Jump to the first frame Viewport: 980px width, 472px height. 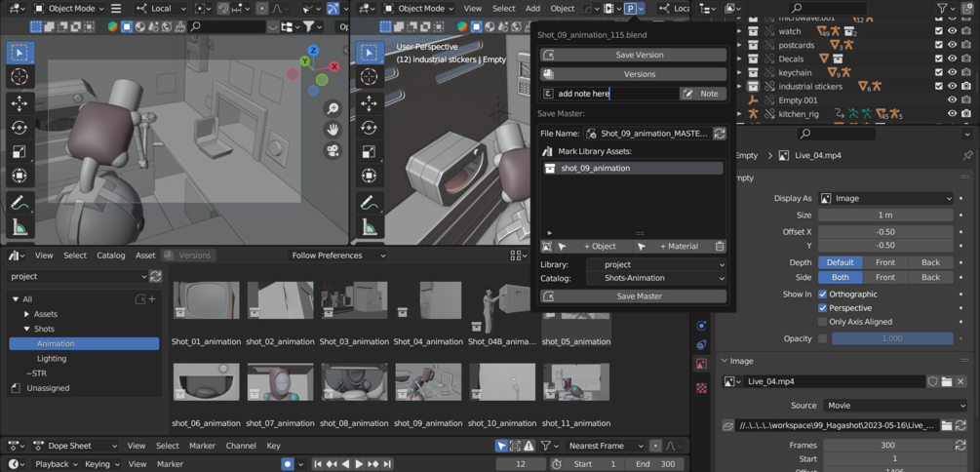tap(318, 464)
